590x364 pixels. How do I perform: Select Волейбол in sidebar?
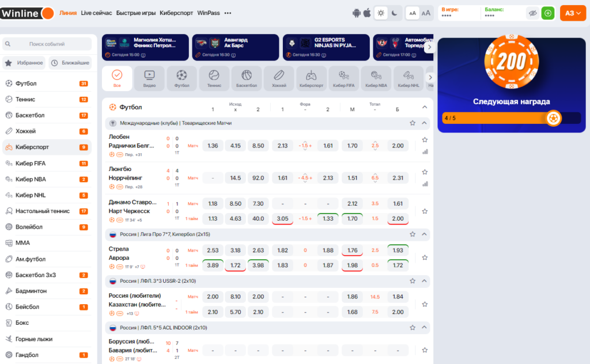pos(47,227)
